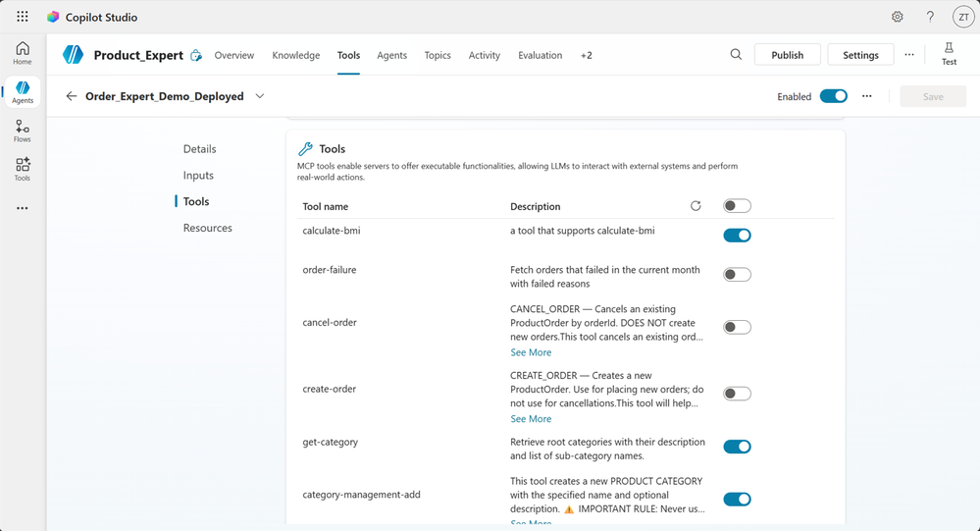Click the help question mark icon
The height and width of the screenshot is (531, 980).
point(930,17)
